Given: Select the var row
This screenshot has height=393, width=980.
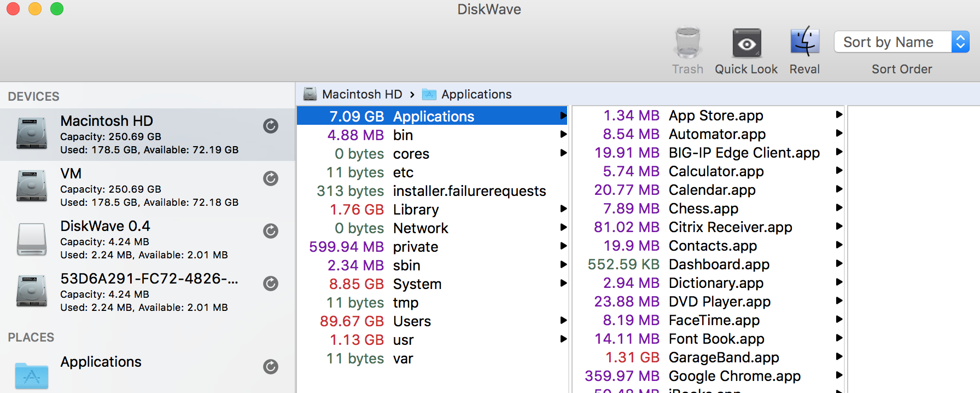Looking at the screenshot, I should click(432, 359).
